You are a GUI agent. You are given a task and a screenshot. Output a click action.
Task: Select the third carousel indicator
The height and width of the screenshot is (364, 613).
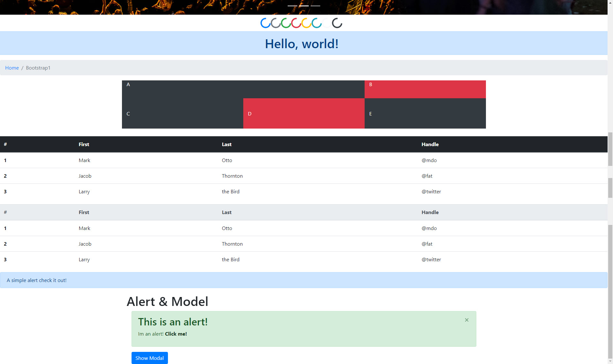(x=315, y=6)
